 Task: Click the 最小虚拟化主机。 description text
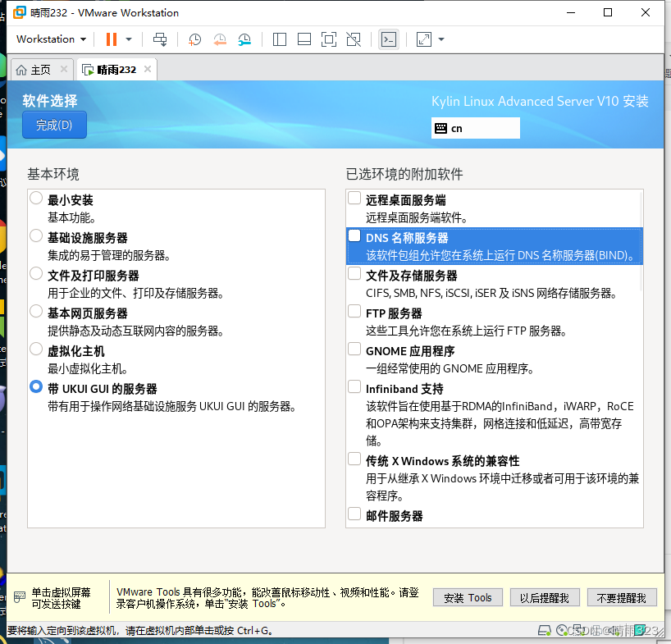coord(88,368)
